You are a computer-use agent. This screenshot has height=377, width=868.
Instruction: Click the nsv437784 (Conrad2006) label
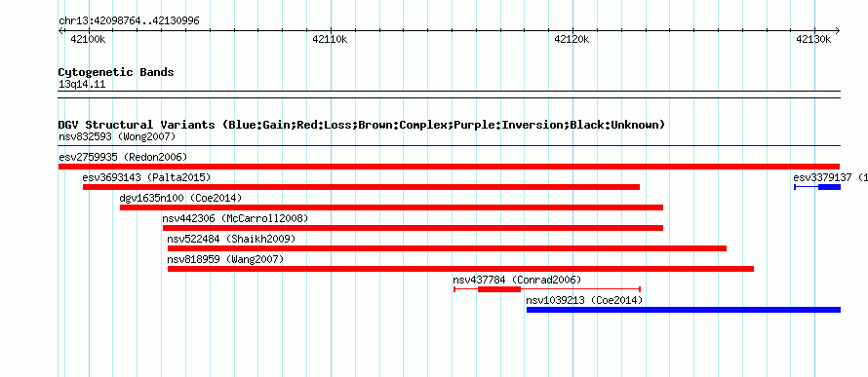pos(517,280)
